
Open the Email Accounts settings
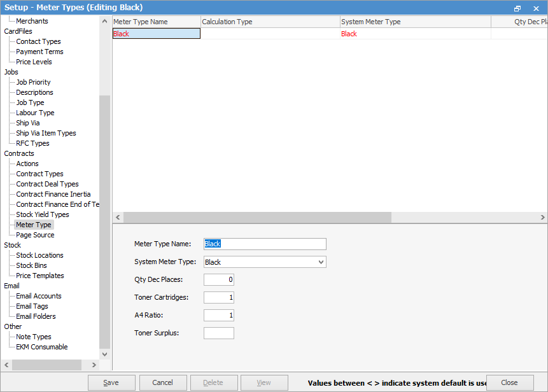pos(38,296)
